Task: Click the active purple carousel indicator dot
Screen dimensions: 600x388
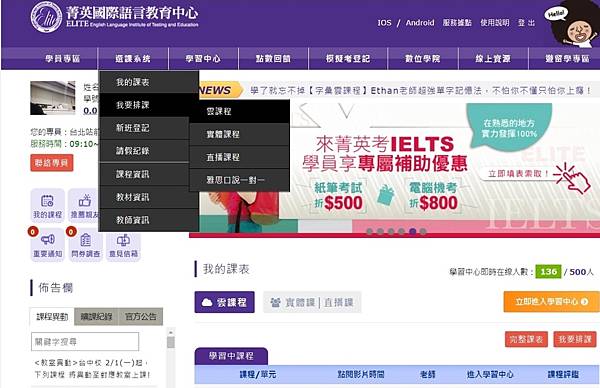Action: pyautogui.click(x=412, y=231)
